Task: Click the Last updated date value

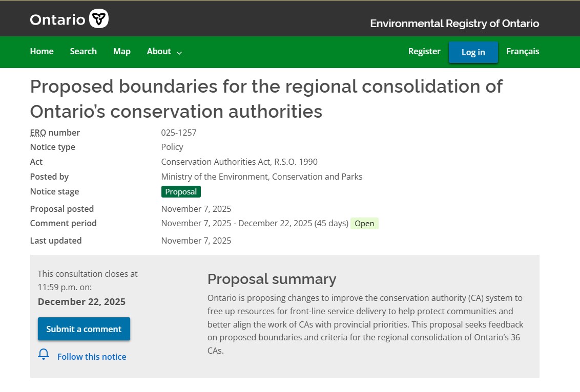Action: [x=196, y=241]
